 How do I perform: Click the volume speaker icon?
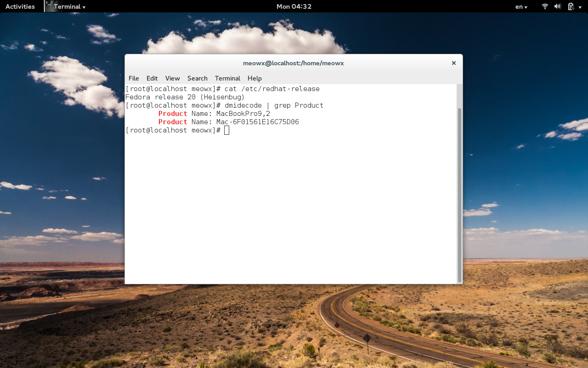pyautogui.click(x=558, y=6)
